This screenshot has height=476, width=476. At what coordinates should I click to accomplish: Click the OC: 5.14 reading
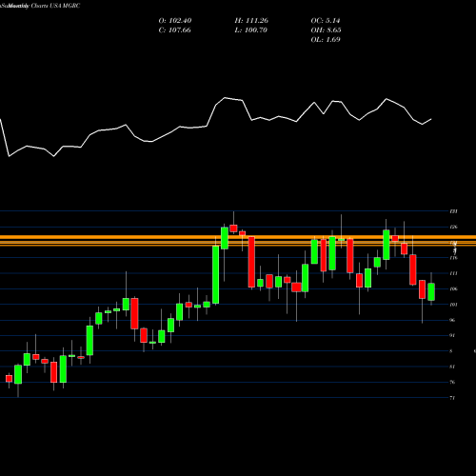point(326,21)
